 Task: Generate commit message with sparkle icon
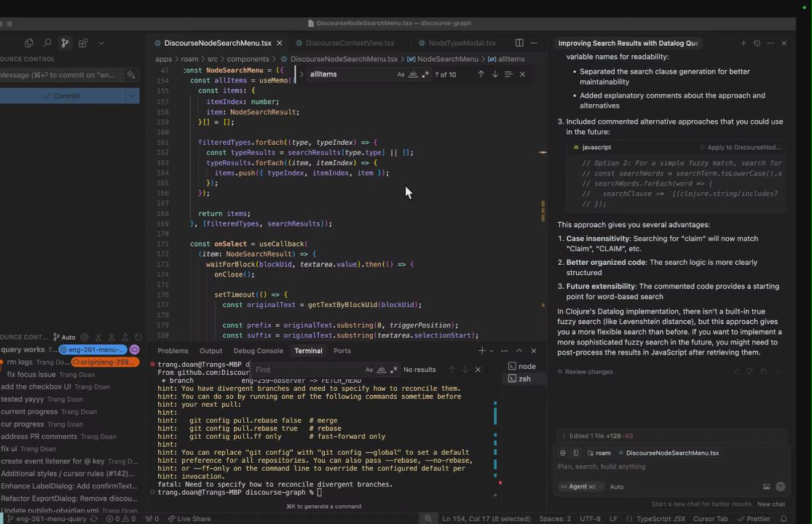(x=131, y=75)
